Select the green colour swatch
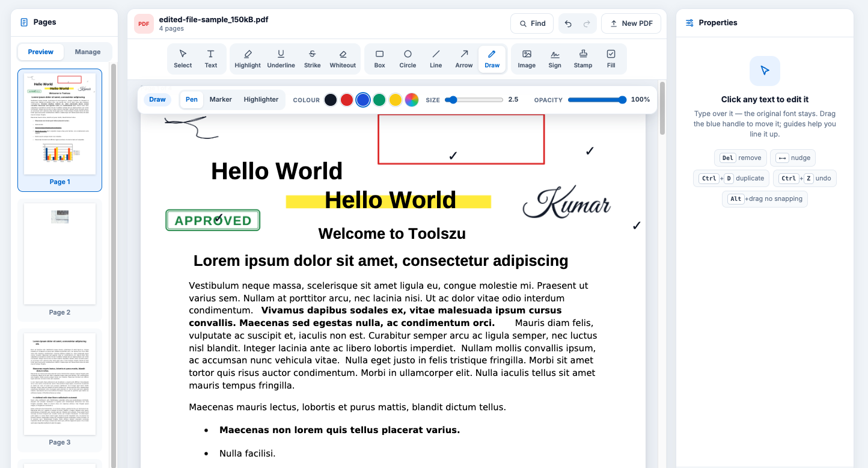This screenshot has height=468, width=868. (379, 100)
